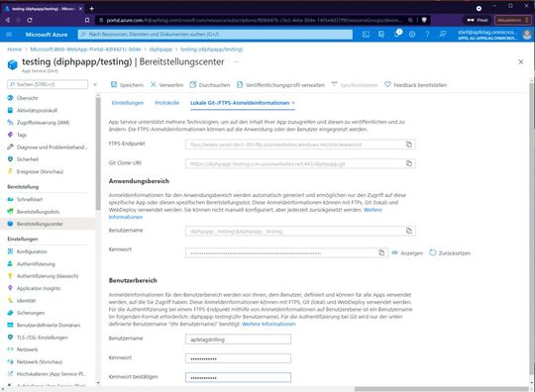This screenshot has height=392, width=535.
Task: Click Feedback bereitstellen
Action: tap(415, 85)
